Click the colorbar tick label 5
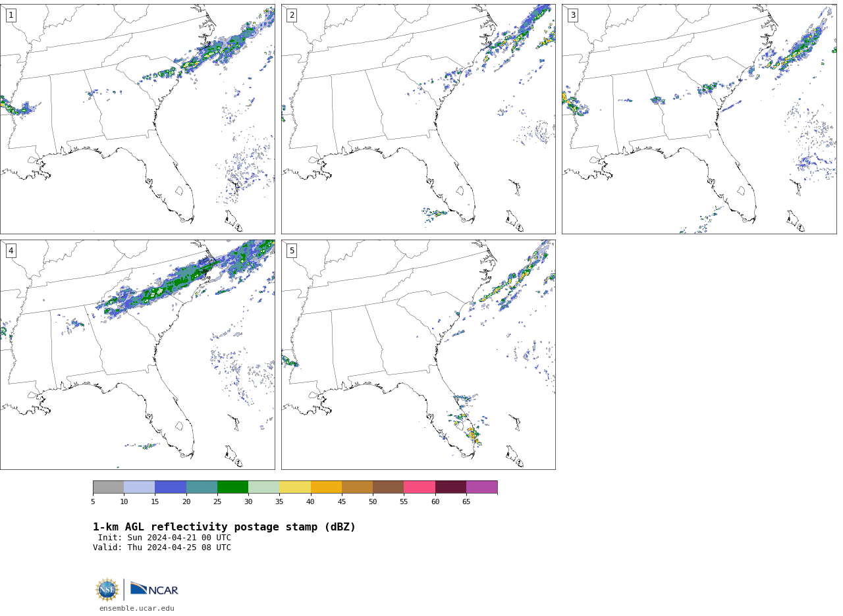The width and height of the screenshot is (843, 616). [x=93, y=502]
